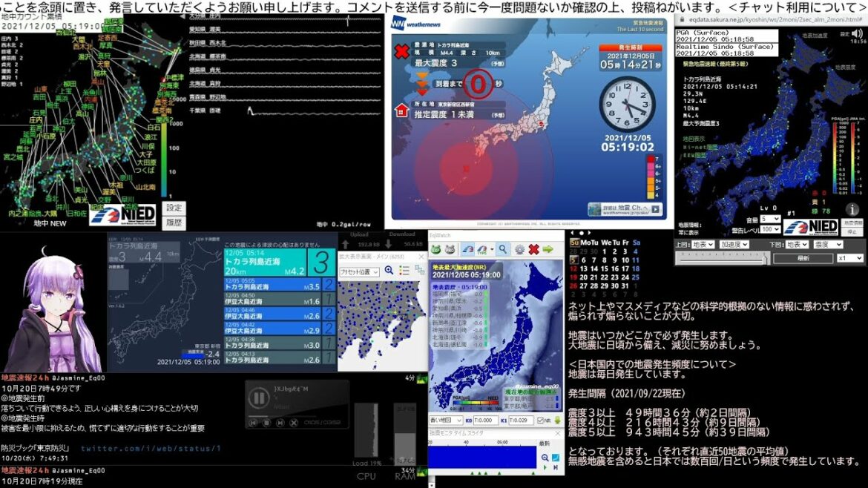Click the 履歴 history button
Viewport: 868px width, 488px height.
[174, 222]
